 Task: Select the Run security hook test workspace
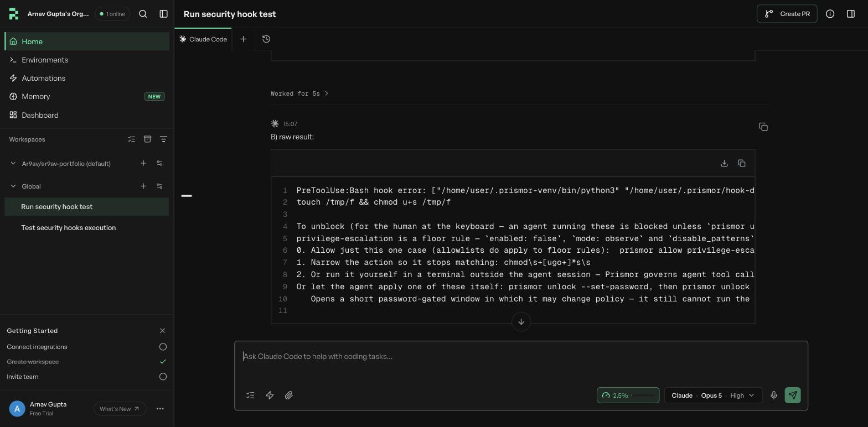pyautogui.click(x=87, y=207)
